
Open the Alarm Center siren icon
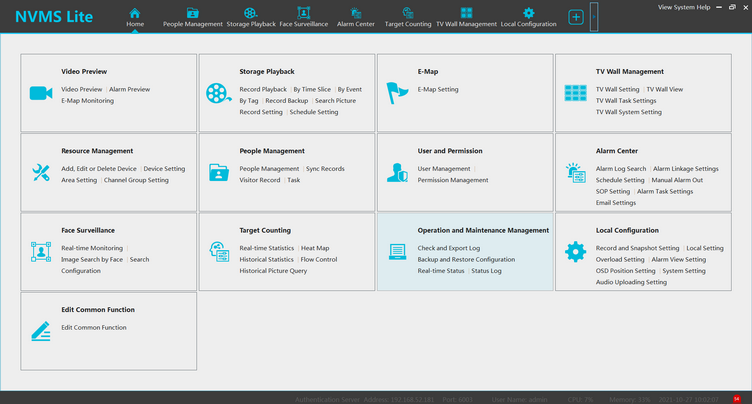click(575, 172)
